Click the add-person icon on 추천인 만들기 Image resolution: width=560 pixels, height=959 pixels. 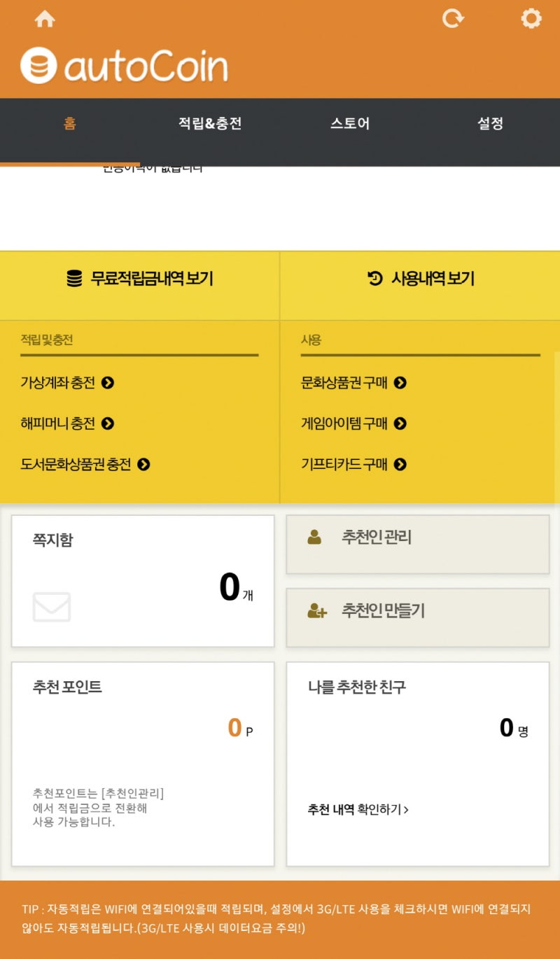tap(316, 610)
